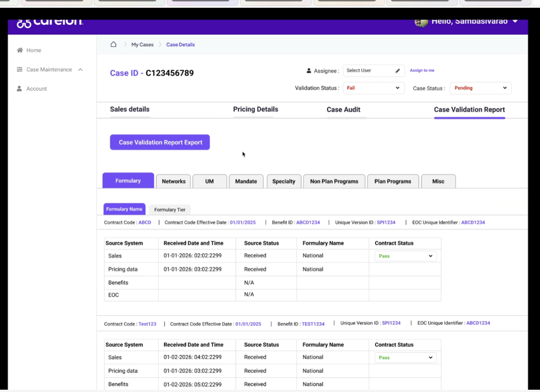The height and width of the screenshot is (392, 540).
Task: Open the Validation Status dropdown showing Fail
Action: tap(373, 88)
